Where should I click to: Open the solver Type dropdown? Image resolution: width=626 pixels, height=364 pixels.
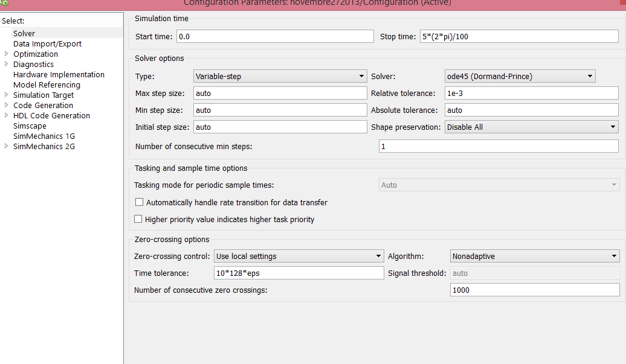click(x=280, y=76)
